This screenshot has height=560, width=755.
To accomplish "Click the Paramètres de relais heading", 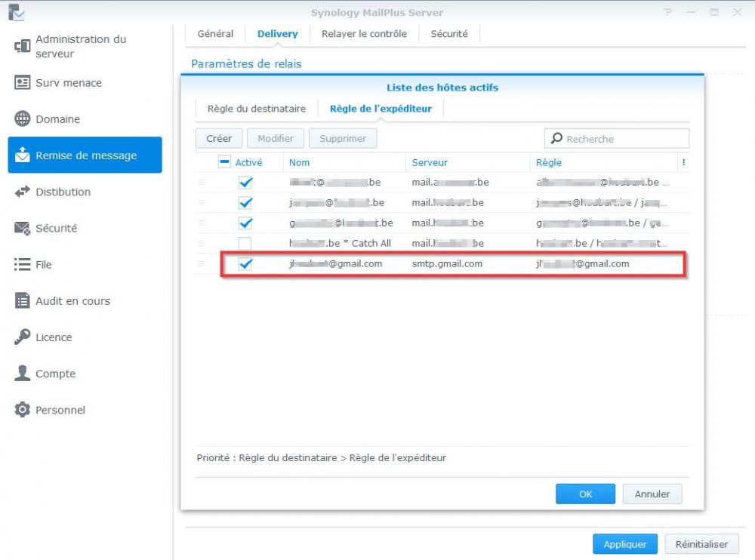I will 246,63.
